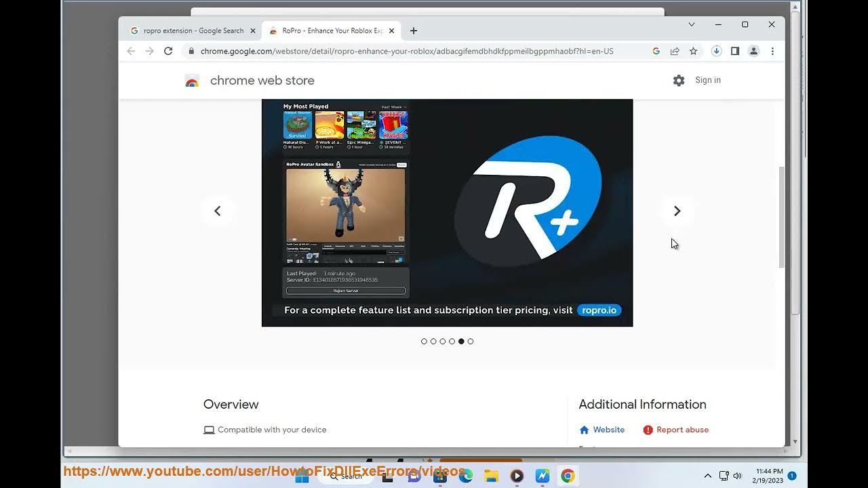Select fifth (active) carousel dot

(461, 342)
